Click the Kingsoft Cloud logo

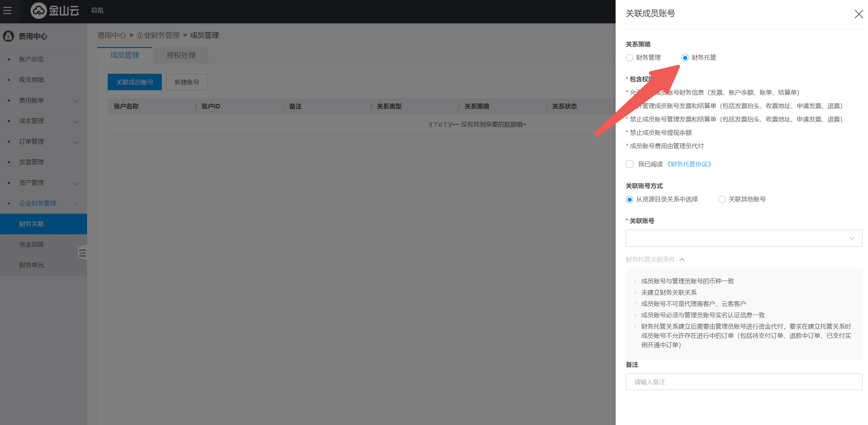pos(55,11)
